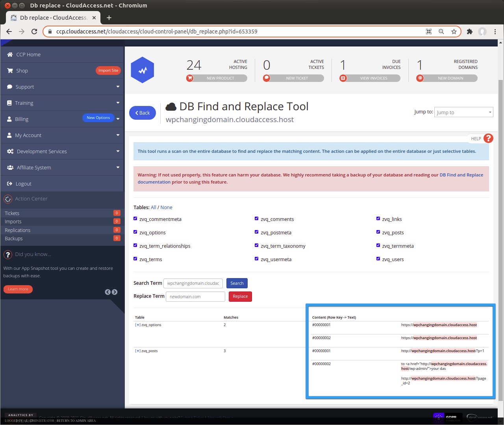Click the blue Back button

click(143, 113)
